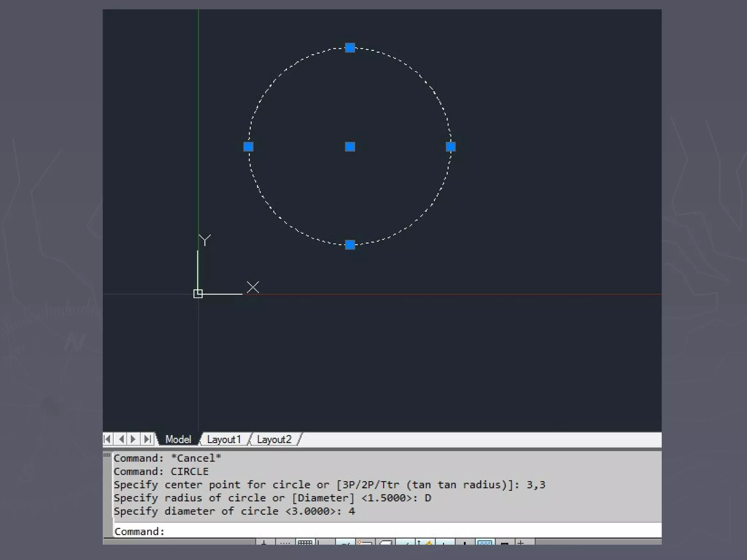Image resolution: width=747 pixels, height=560 pixels.
Task: Click the UCS origin square icon
Action: coord(198,293)
